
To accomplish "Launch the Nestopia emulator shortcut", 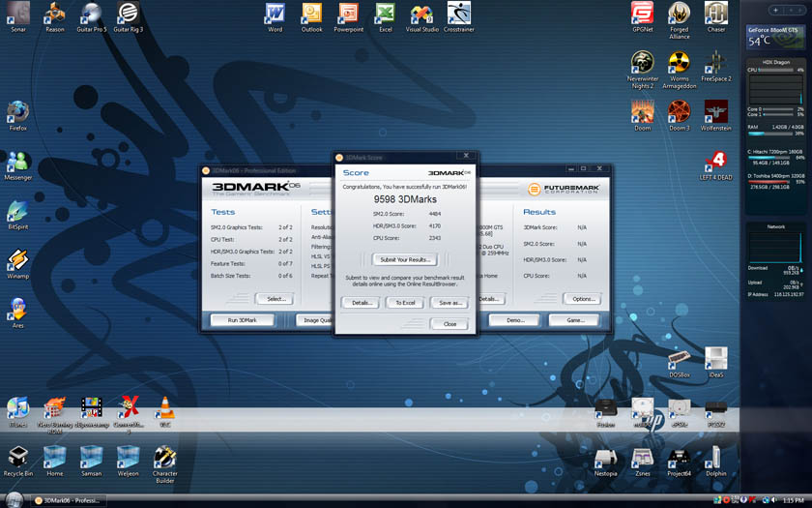I will 606,461.
